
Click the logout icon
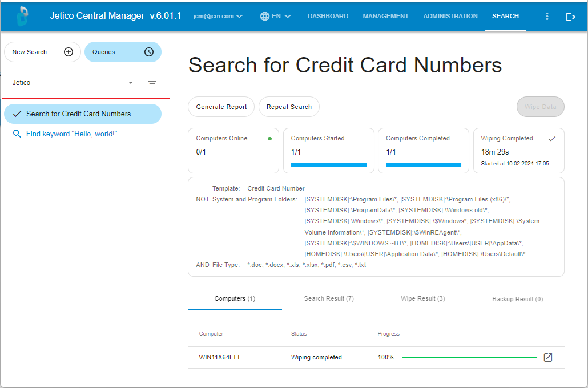click(570, 17)
